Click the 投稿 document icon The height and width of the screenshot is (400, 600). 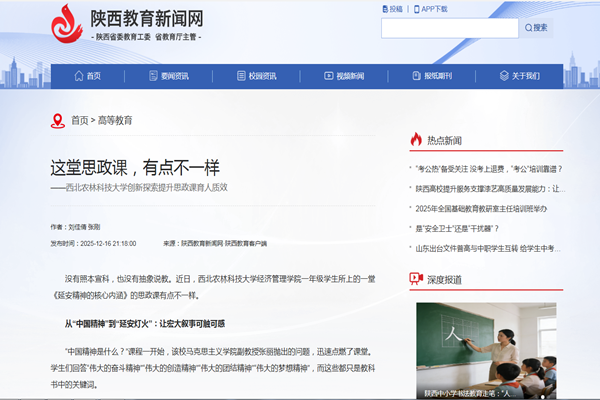pyautogui.click(x=385, y=9)
